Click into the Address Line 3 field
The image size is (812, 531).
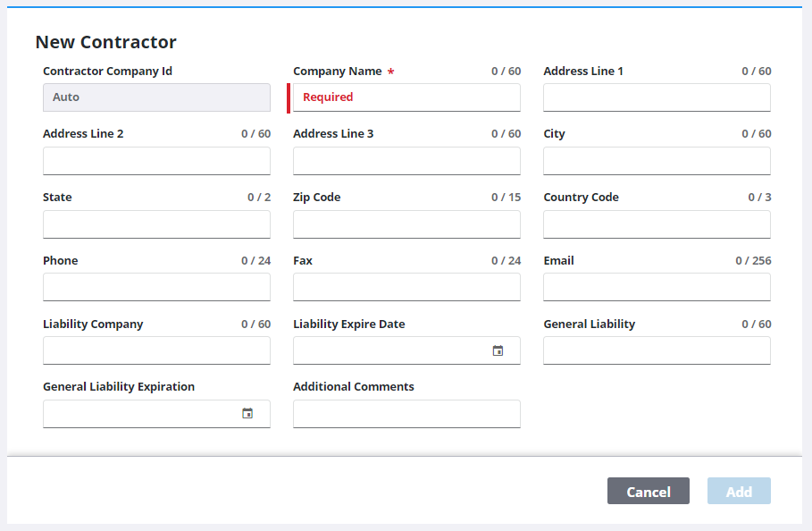pyautogui.click(x=406, y=161)
